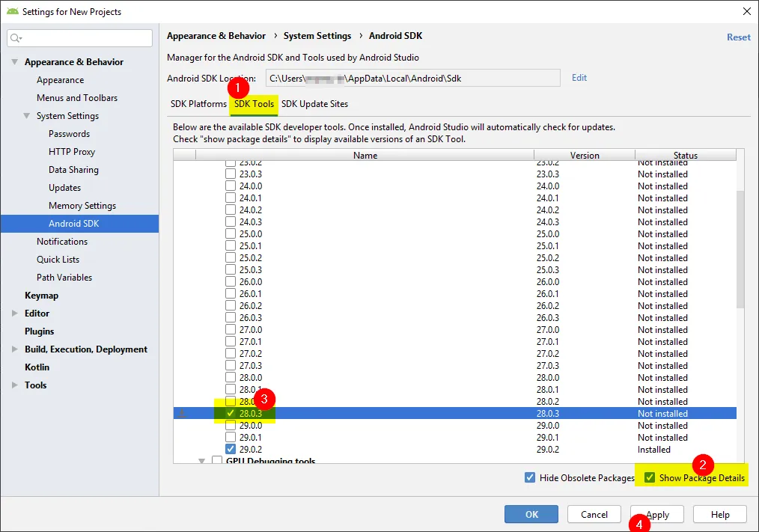Click the Appearance & Behavior breadcrumb
The height and width of the screenshot is (532, 759).
click(216, 36)
